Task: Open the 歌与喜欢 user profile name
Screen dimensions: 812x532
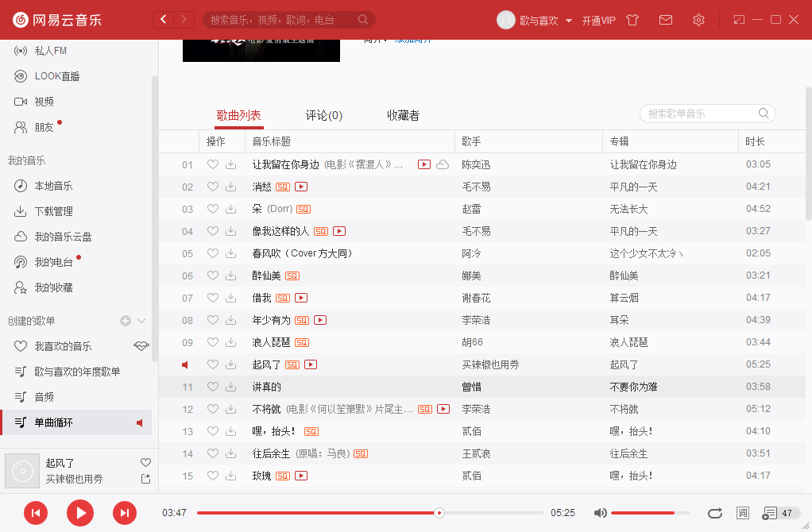Action: (x=539, y=21)
